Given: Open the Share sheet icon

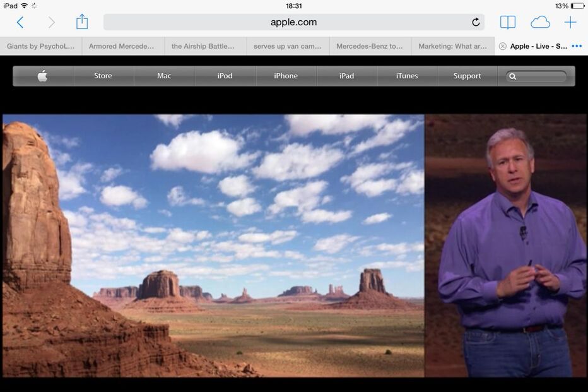Looking at the screenshot, I should pos(82,22).
